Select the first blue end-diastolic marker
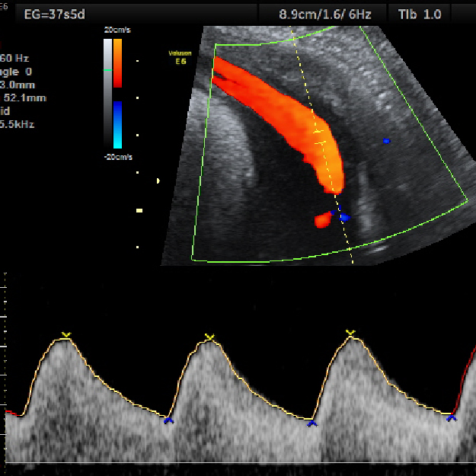Image resolution: width=476 pixels, height=476 pixels. pyautogui.click(x=169, y=420)
